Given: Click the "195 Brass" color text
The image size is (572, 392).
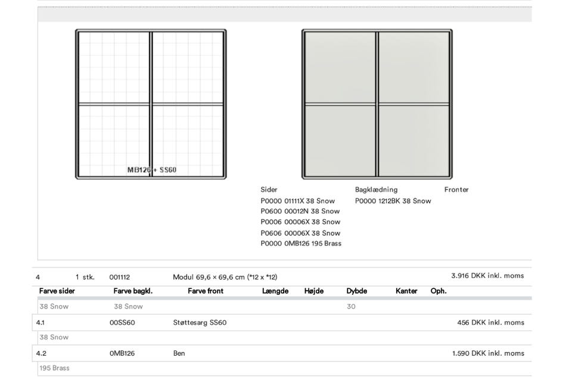Looking at the screenshot, I should pyautogui.click(x=54, y=368).
